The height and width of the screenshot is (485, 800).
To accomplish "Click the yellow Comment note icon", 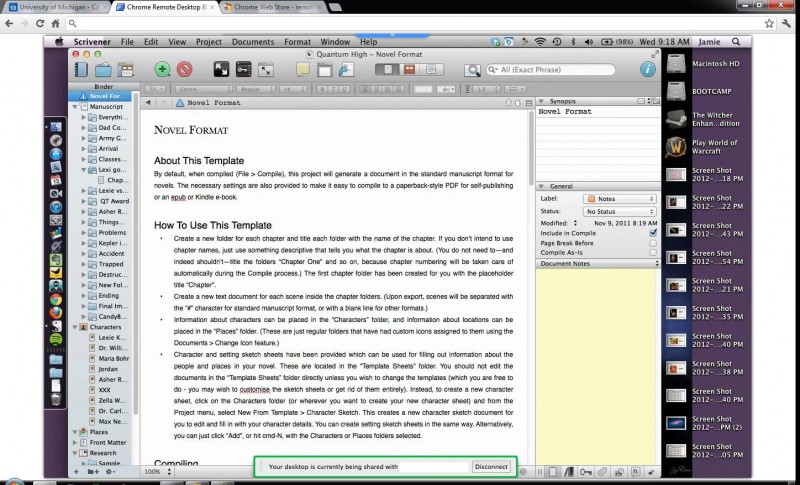I will [303, 69].
